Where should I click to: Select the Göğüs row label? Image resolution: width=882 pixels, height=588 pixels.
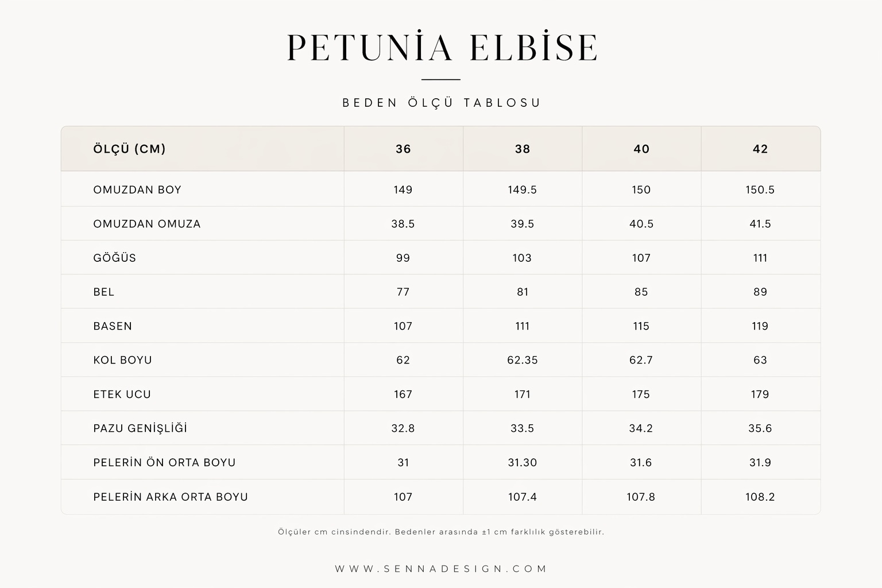(115, 258)
